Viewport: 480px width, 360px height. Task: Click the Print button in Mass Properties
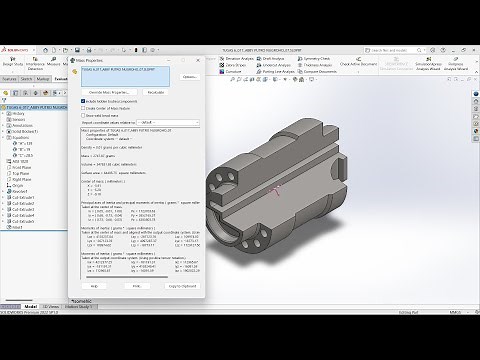[137, 286]
